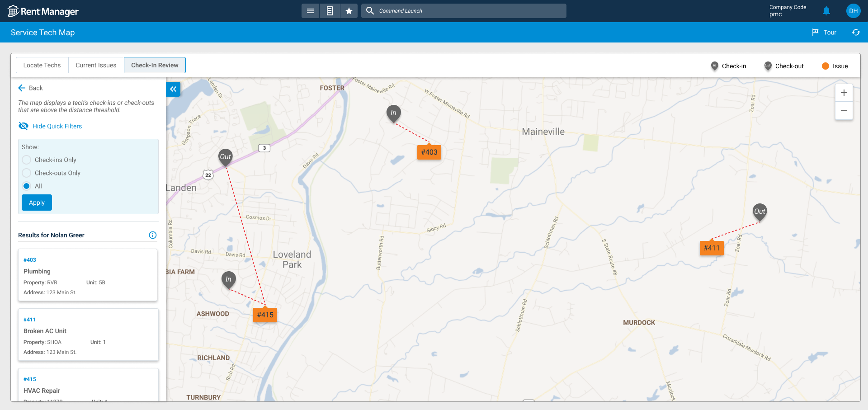This screenshot has width=868, height=410.
Task: Open the hamburger navigation menu
Action: click(310, 10)
